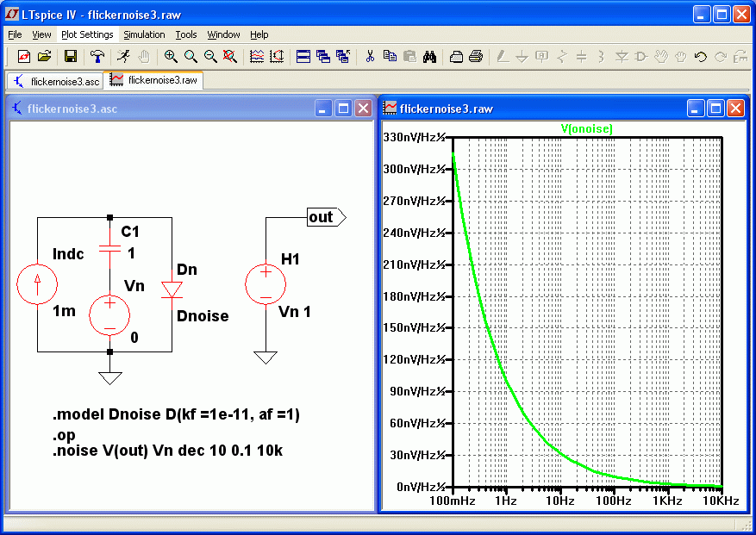This screenshot has width=756, height=535.
Task: Open the Simulation menu
Action: [144, 34]
